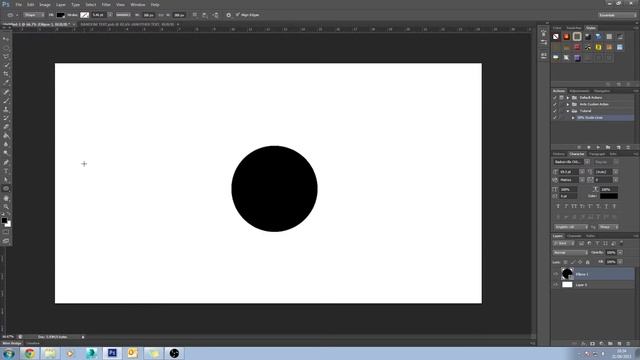Open the File menu

point(19,4)
